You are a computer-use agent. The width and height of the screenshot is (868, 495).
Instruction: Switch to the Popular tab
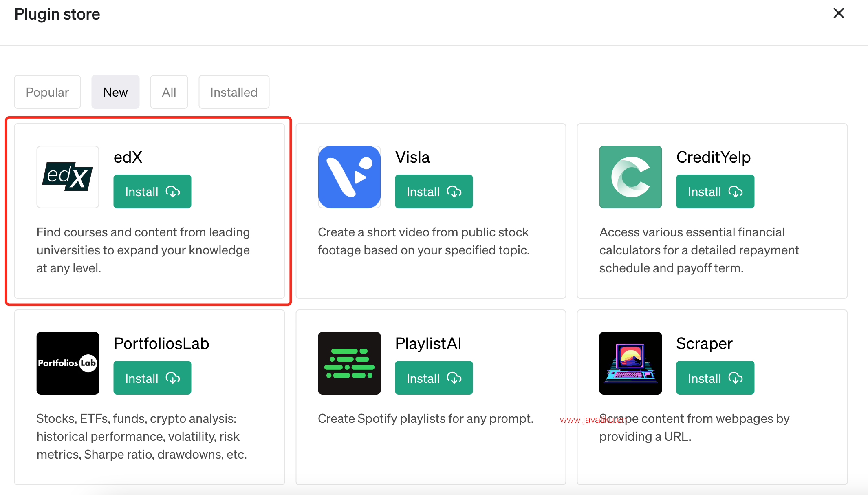click(x=47, y=92)
